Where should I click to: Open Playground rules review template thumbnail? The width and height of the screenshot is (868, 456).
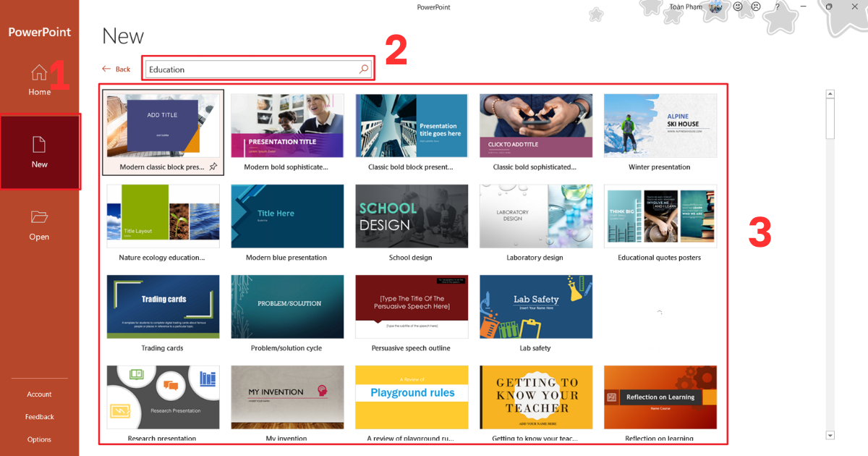(x=412, y=397)
